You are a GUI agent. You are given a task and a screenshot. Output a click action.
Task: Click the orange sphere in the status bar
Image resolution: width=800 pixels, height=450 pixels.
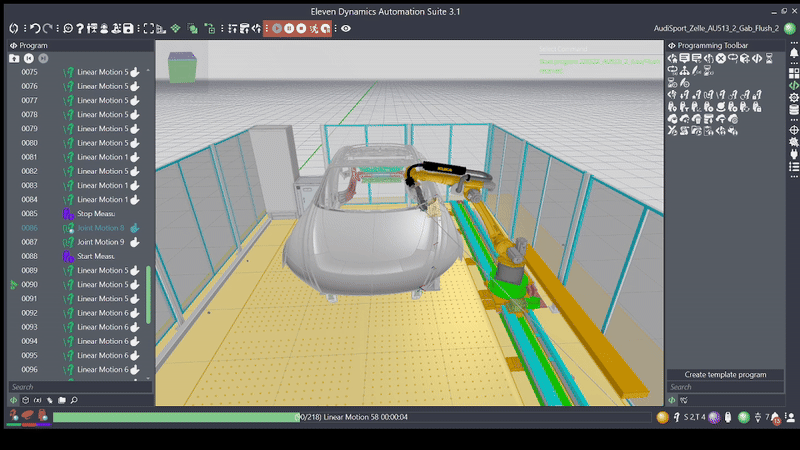[662, 418]
